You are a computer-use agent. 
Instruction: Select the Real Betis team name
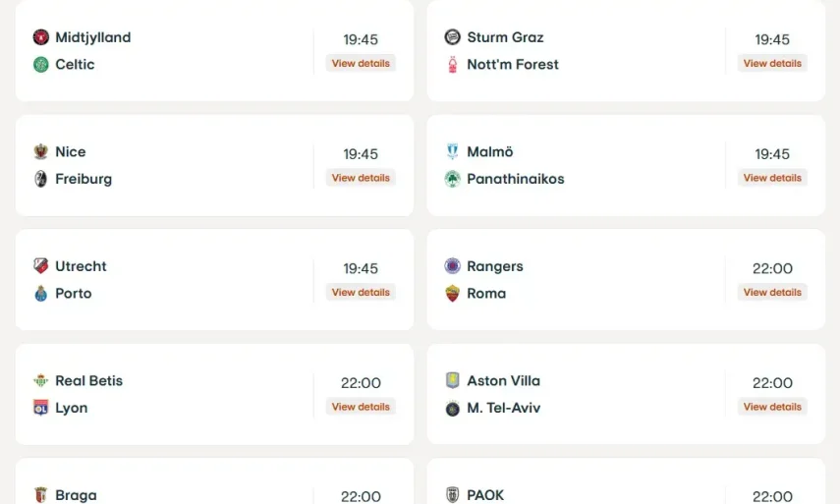[89, 381]
